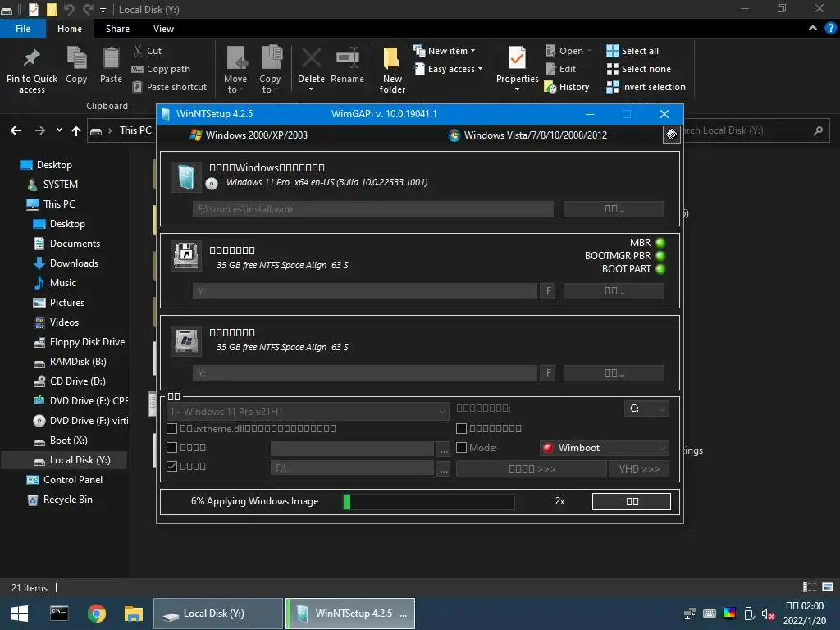Click the Properties checkmark icon
This screenshot has height=630, width=840.
tap(517, 58)
